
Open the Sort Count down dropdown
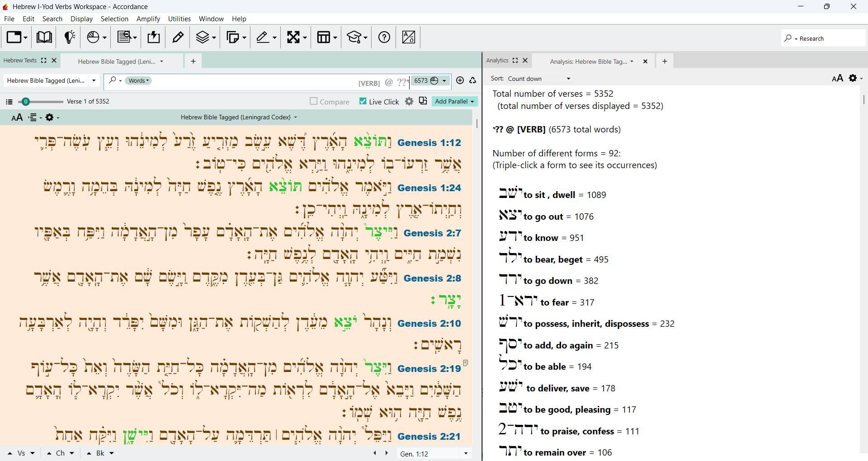(x=540, y=79)
